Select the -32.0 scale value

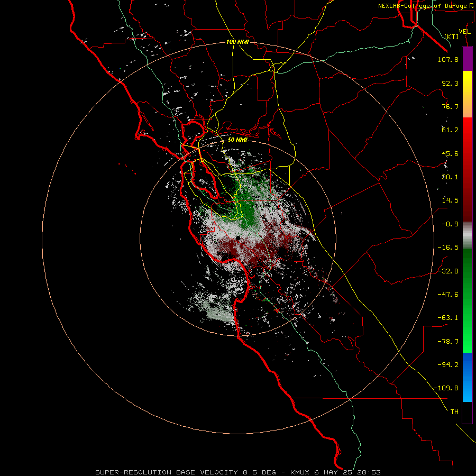pos(448,271)
